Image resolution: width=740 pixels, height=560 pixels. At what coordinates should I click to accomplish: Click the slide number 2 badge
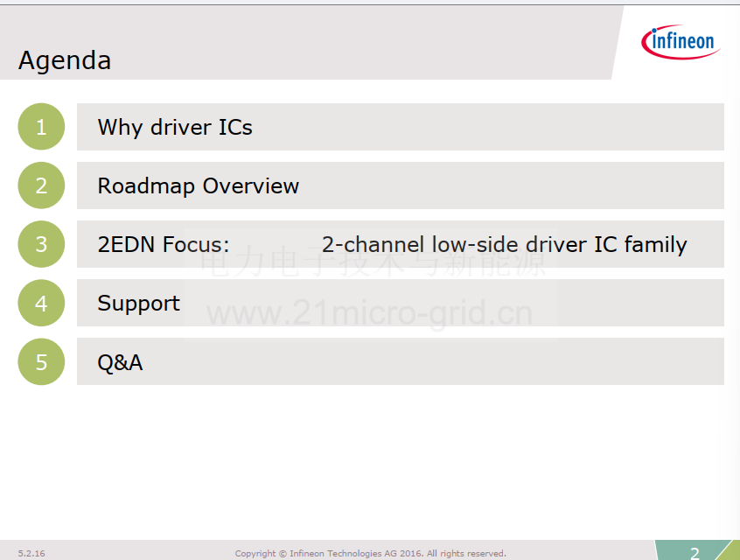tap(695, 552)
